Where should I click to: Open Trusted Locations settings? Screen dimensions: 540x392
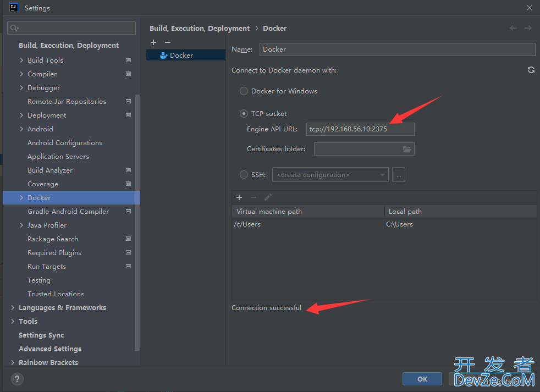point(56,294)
